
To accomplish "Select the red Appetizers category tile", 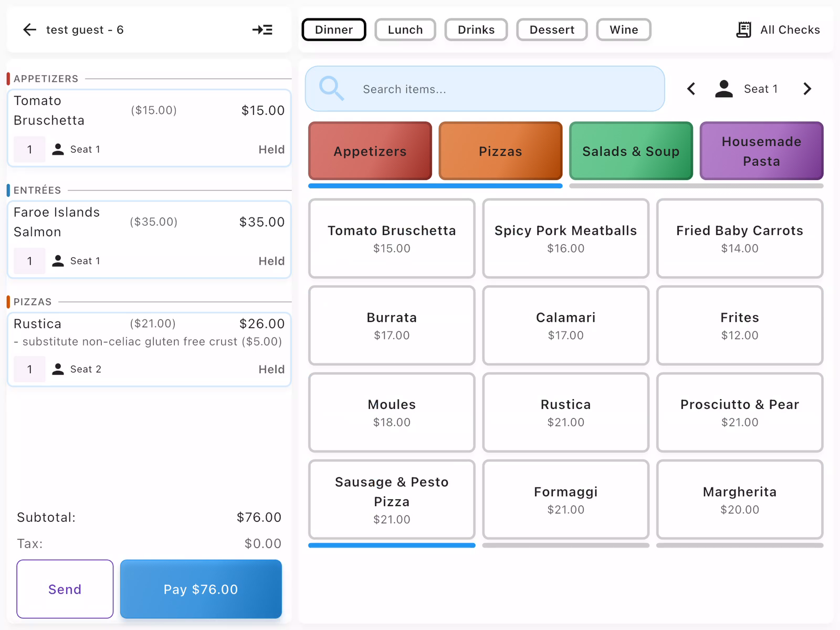I will [370, 151].
